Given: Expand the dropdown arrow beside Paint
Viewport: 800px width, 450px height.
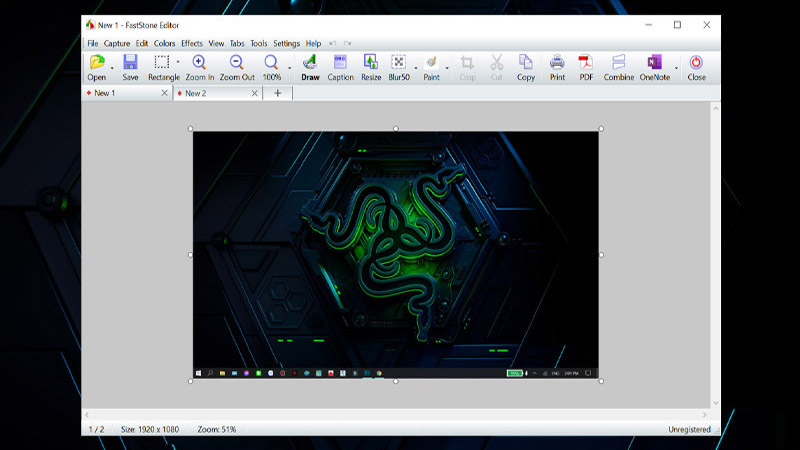Looking at the screenshot, I should 447,67.
